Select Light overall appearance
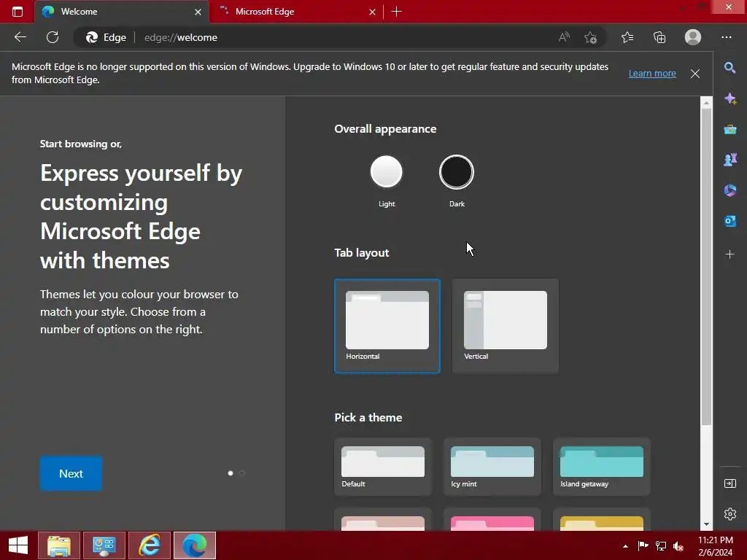Screen dimensions: 747x560 click(387, 172)
